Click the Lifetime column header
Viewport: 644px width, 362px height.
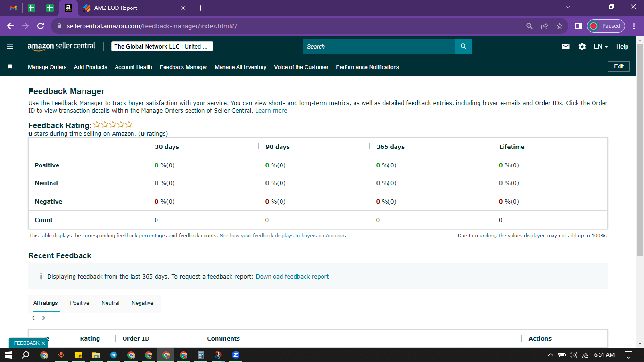pyautogui.click(x=512, y=147)
